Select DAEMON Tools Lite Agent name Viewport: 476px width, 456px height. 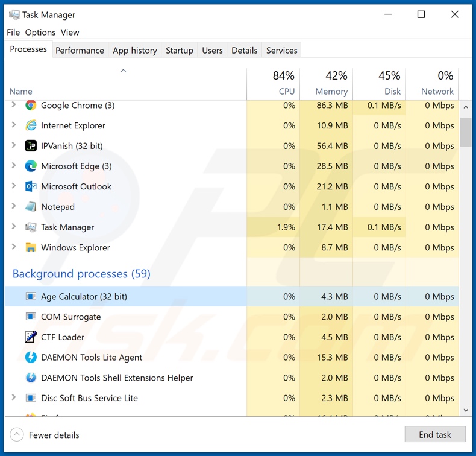pyautogui.click(x=92, y=358)
